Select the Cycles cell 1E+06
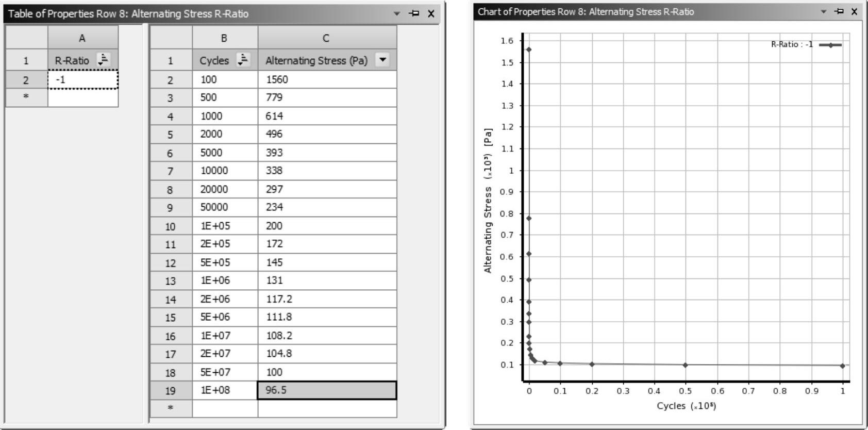The image size is (868, 430). point(225,280)
